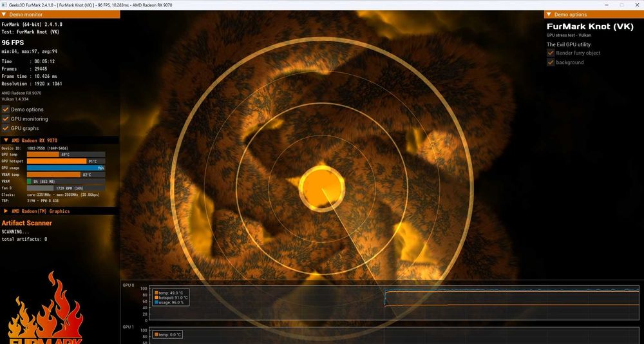Click the total artifacts: 0 text
644x344 pixels.
coord(24,239)
